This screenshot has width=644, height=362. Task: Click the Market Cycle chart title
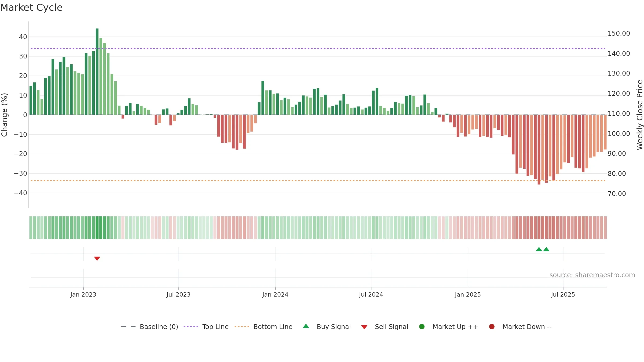tap(31, 8)
